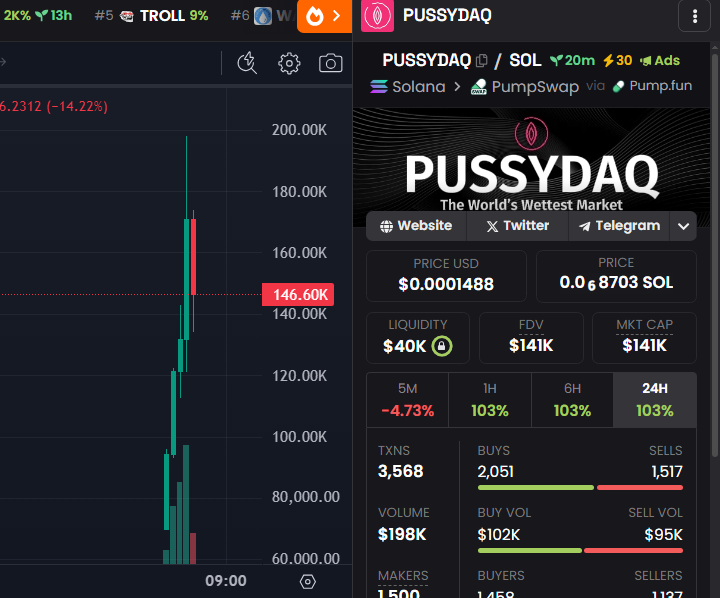Select the 5M timeframe tab

point(407,400)
